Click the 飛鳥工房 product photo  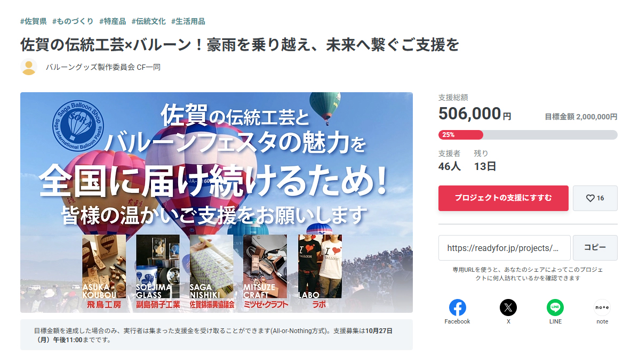tap(104, 266)
